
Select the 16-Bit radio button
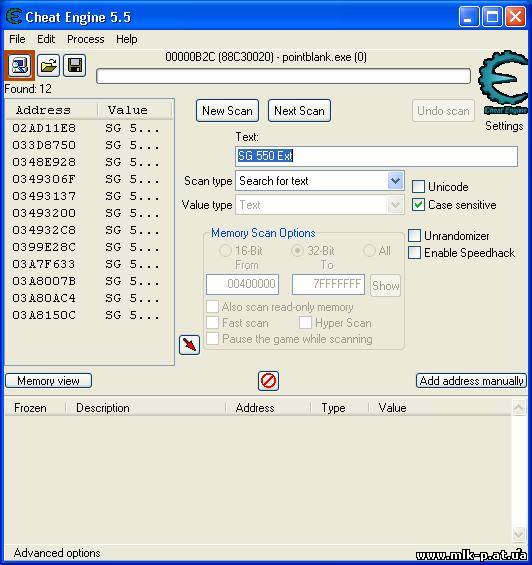pyautogui.click(x=225, y=250)
